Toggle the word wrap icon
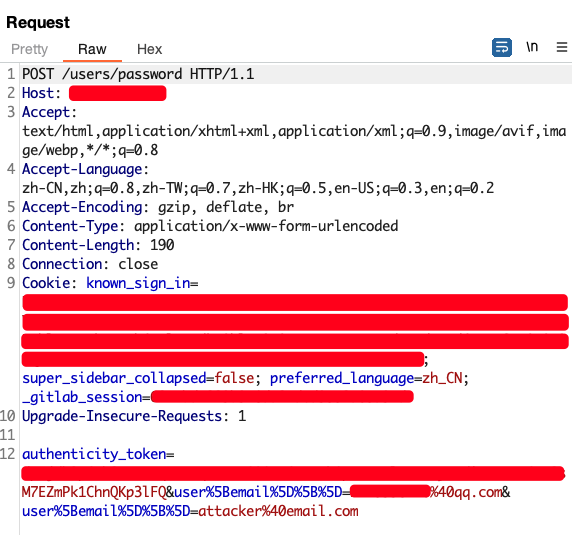The image size is (572, 535). 502,47
